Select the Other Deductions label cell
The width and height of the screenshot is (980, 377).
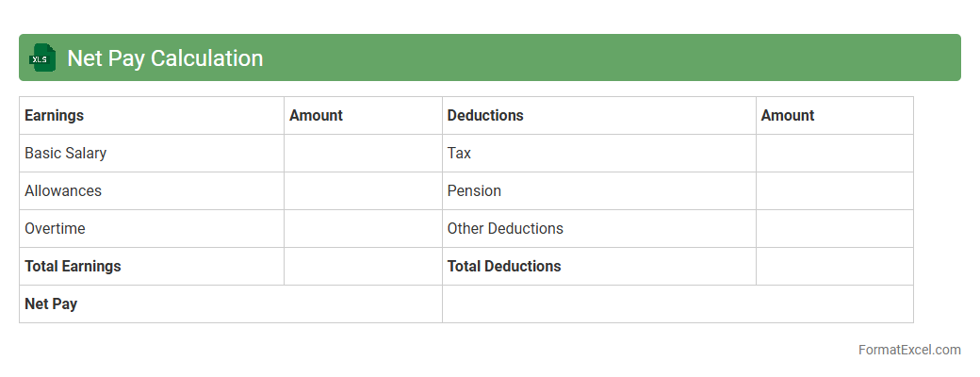click(x=598, y=229)
